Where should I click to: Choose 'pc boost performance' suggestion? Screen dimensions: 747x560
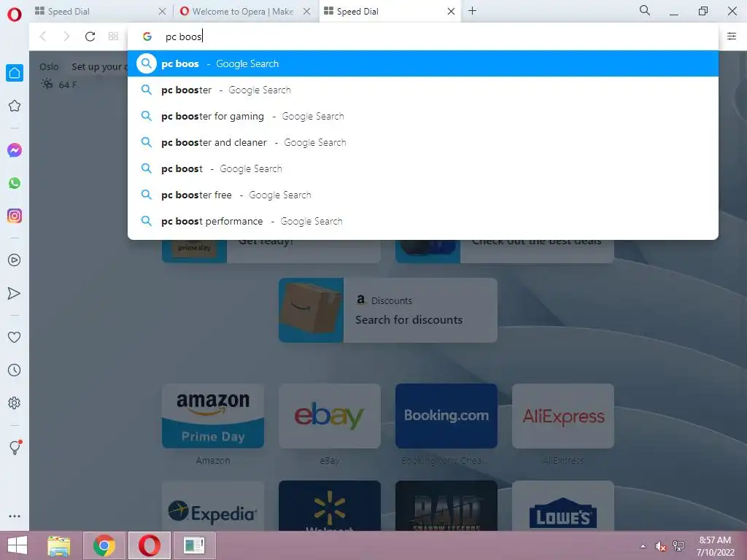423,221
